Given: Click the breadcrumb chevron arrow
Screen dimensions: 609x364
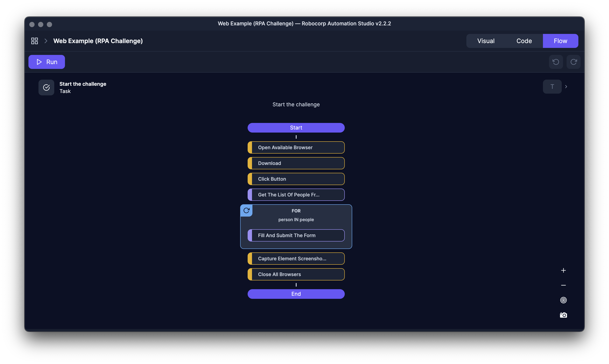Looking at the screenshot, I should pos(46,41).
